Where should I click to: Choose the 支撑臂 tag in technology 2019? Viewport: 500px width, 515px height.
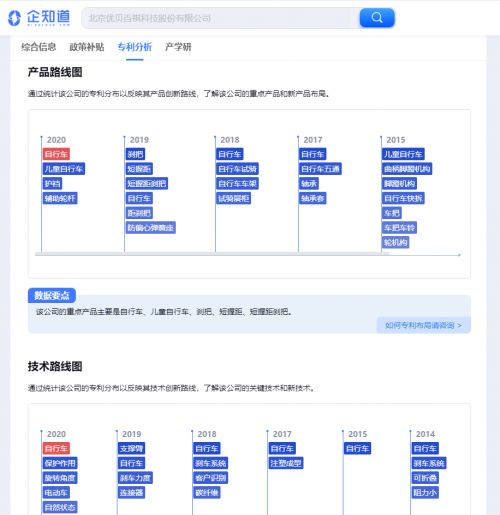coord(132,449)
